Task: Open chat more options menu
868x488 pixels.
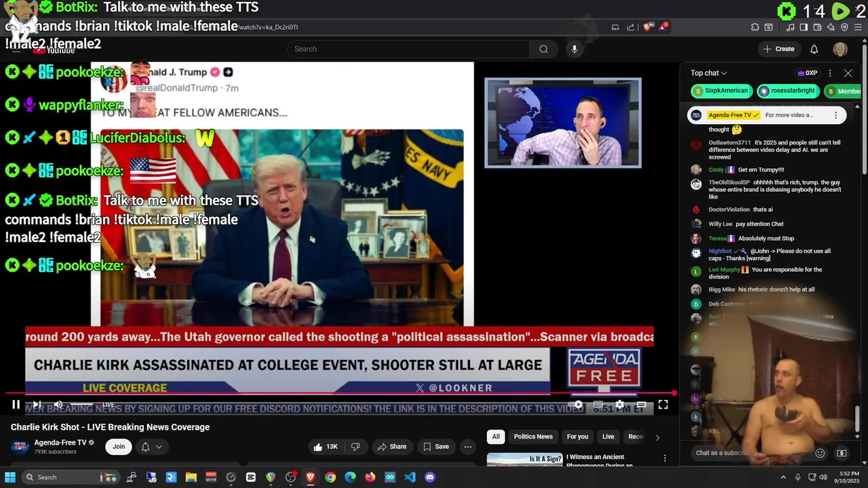Action: [x=830, y=73]
